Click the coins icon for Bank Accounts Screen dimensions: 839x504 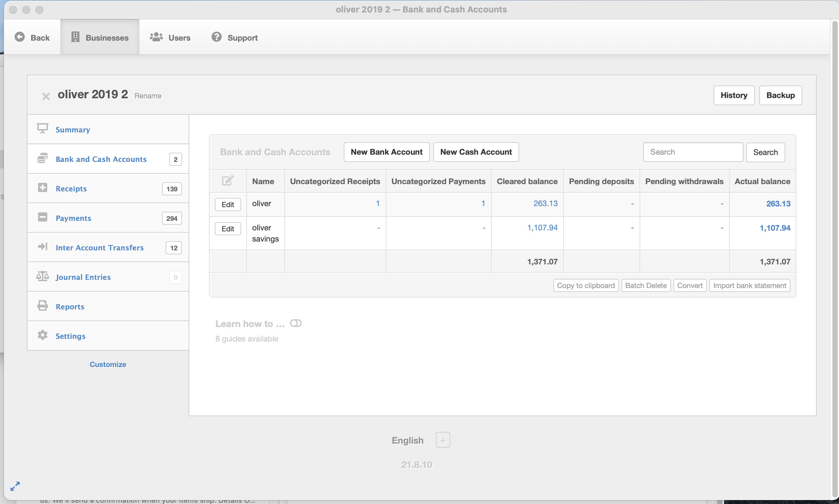(x=43, y=158)
